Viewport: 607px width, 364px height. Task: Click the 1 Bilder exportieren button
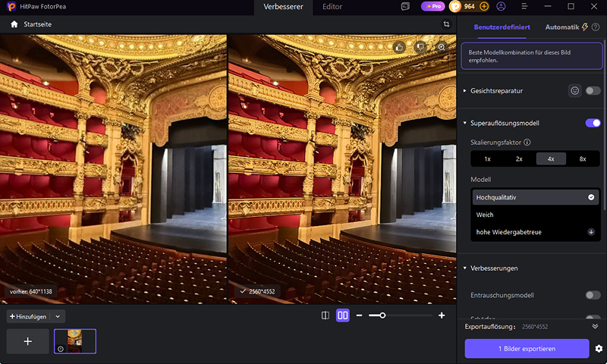527,349
